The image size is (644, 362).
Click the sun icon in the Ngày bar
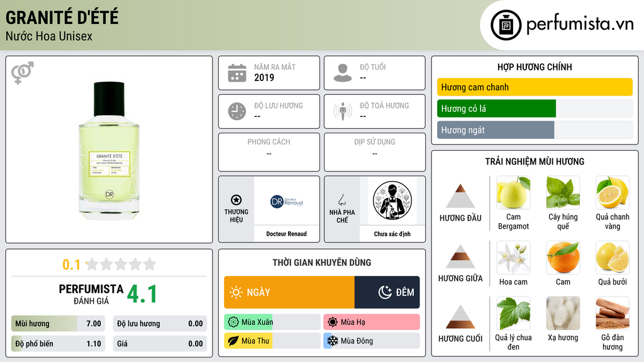(x=236, y=292)
